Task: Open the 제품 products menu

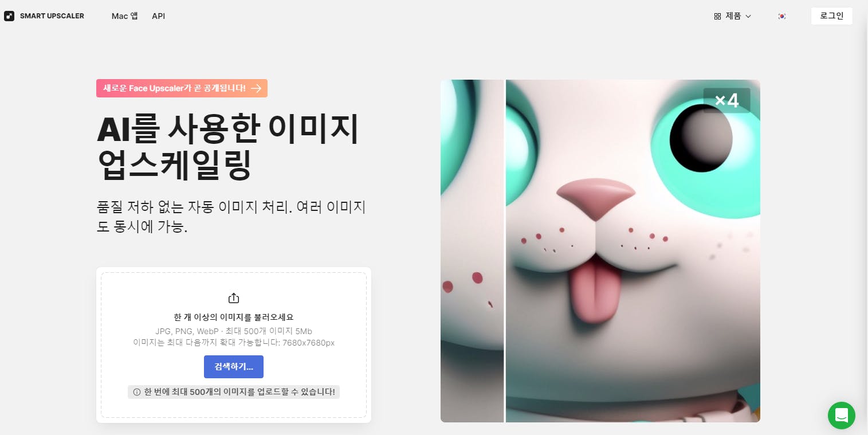Action: coord(733,16)
